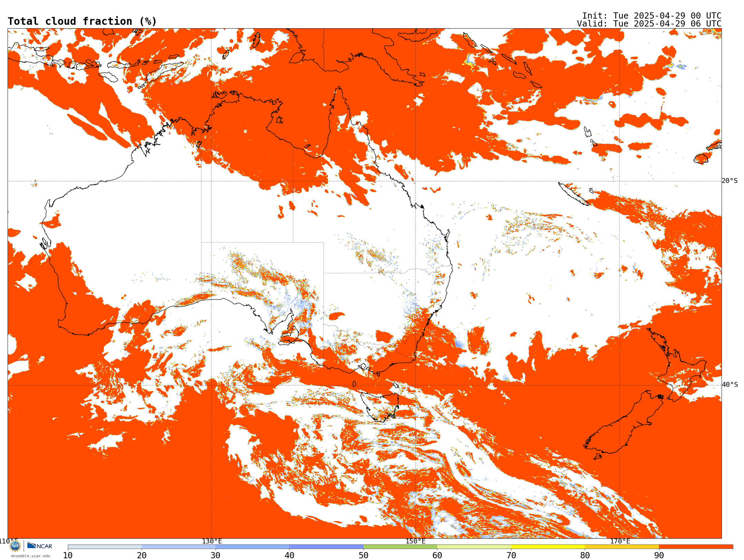Click the 90+ orange-red colorbar segment

(x=696, y=547)
